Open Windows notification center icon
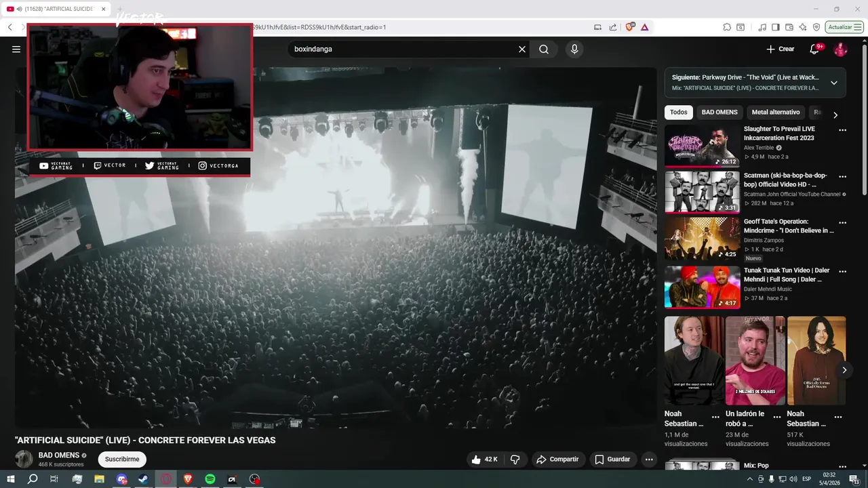 [854, 479]
